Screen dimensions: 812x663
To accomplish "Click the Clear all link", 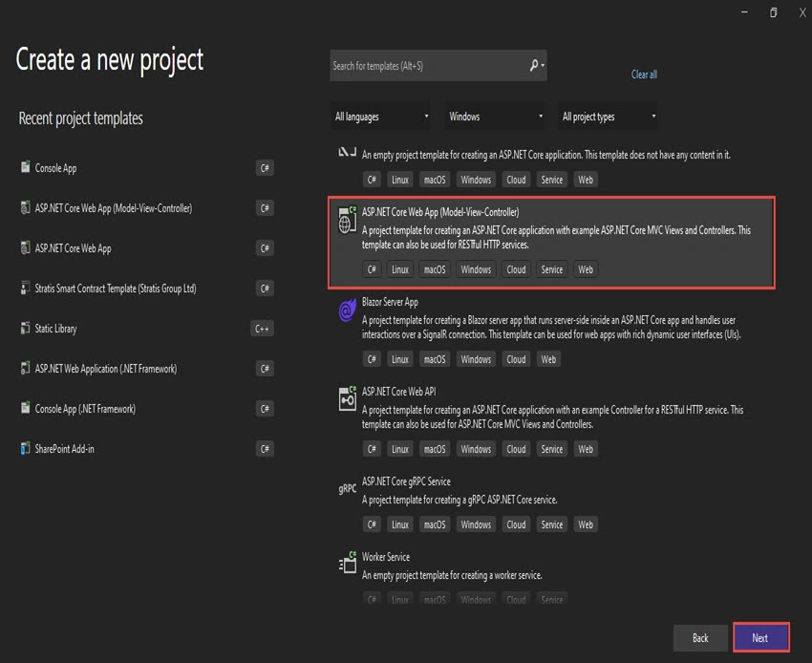I will [644, 75].
